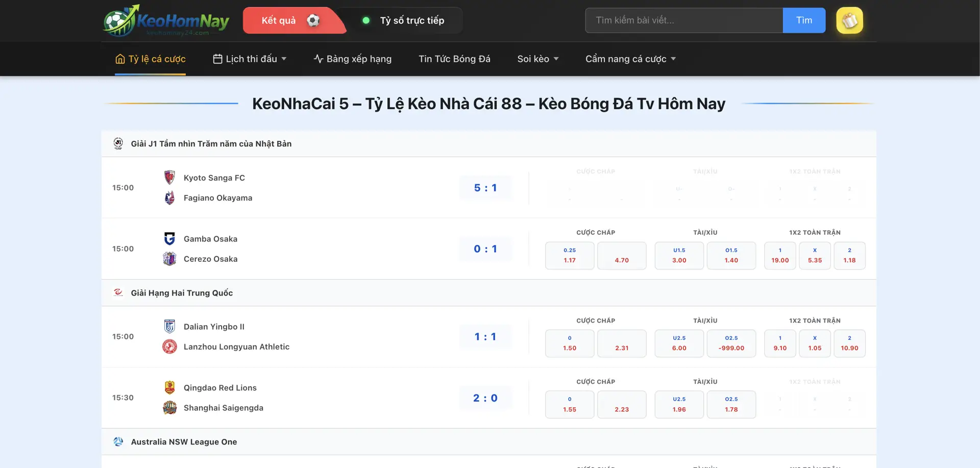Open the Bảng xếp hạng page
This screenshot has width=980, height=468.
click(x=353, y=59)
